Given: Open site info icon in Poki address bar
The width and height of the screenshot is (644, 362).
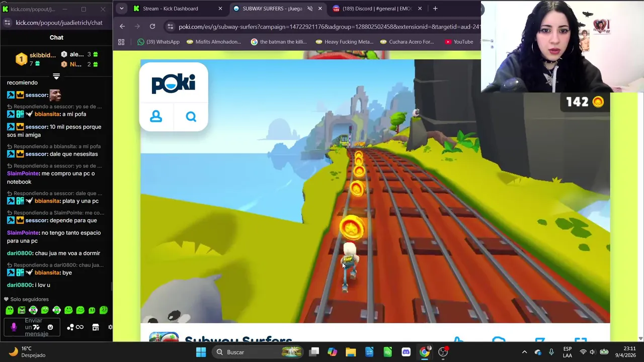Looking at the screenshot, I should (170, 27).
